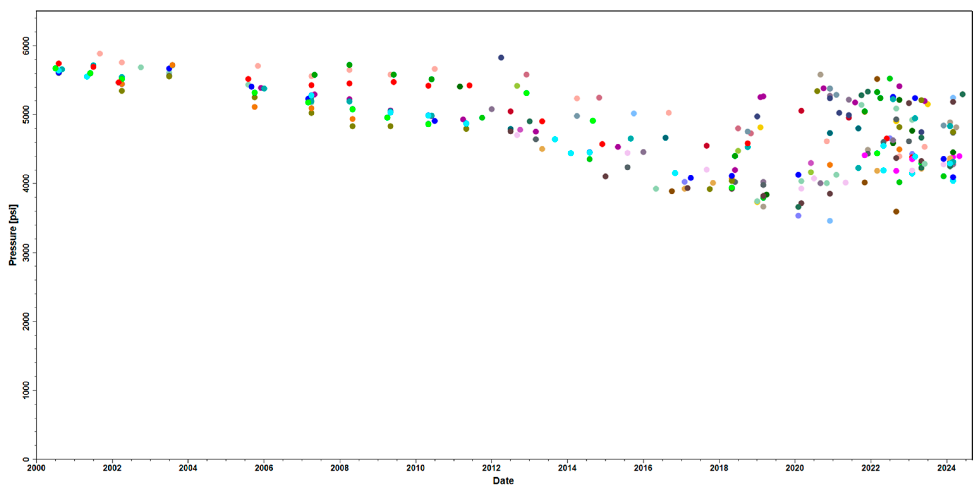Click the 2010 x-axis tick label

pyautogui.click(x=415, y=468)
